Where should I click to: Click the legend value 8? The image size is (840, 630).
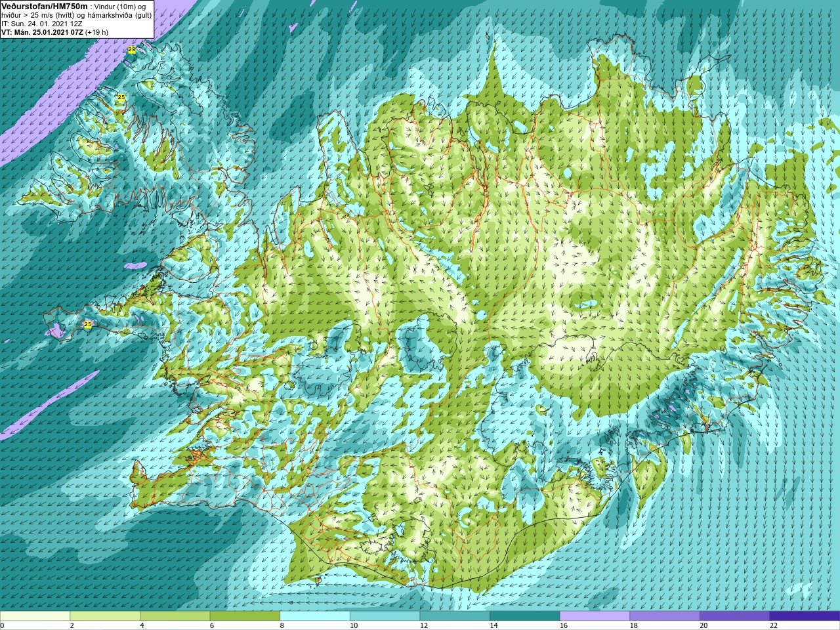click(282, 625)
